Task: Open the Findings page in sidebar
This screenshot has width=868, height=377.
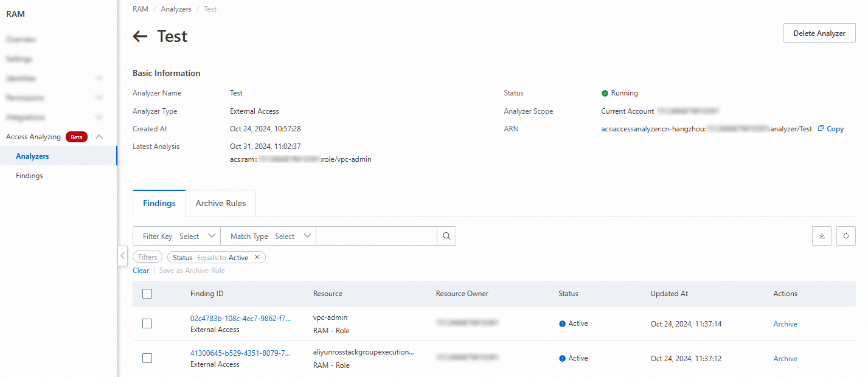Action: coord(29,175)
